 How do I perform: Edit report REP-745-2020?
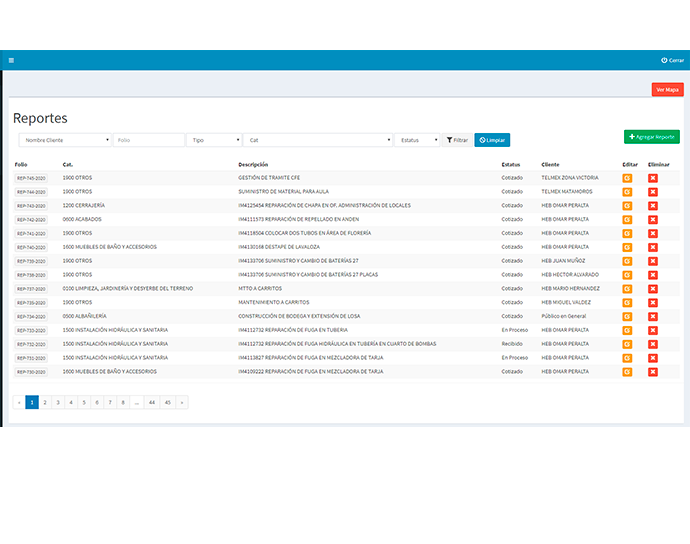pos(627,178)
